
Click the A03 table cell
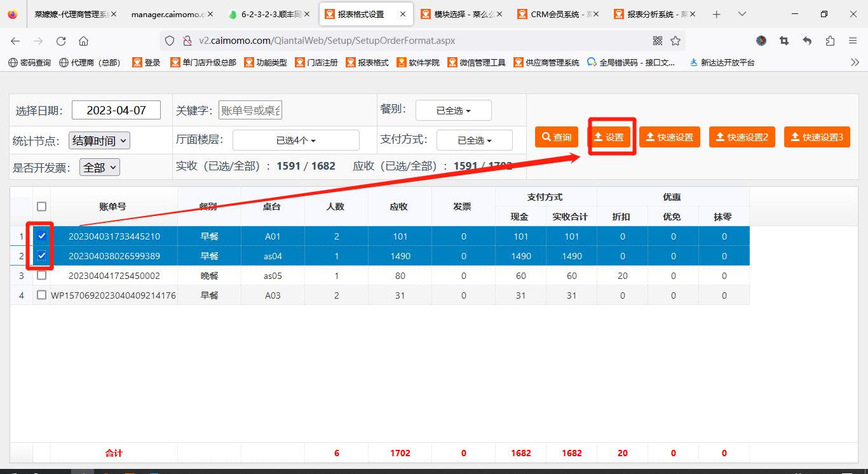tap(273, 295)
